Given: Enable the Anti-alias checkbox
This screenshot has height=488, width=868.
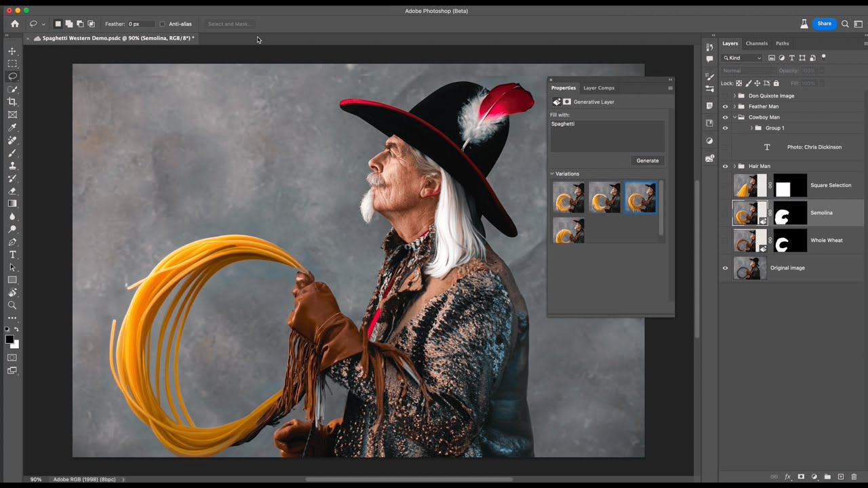Looking at the screenshot, I should click(x=162, y=24).
